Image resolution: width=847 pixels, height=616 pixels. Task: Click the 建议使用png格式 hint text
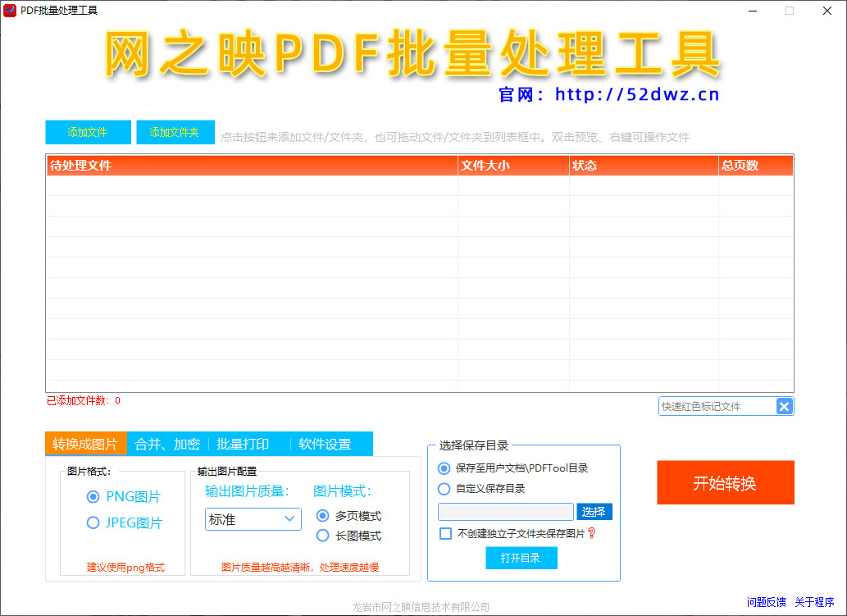click(125, 568)
